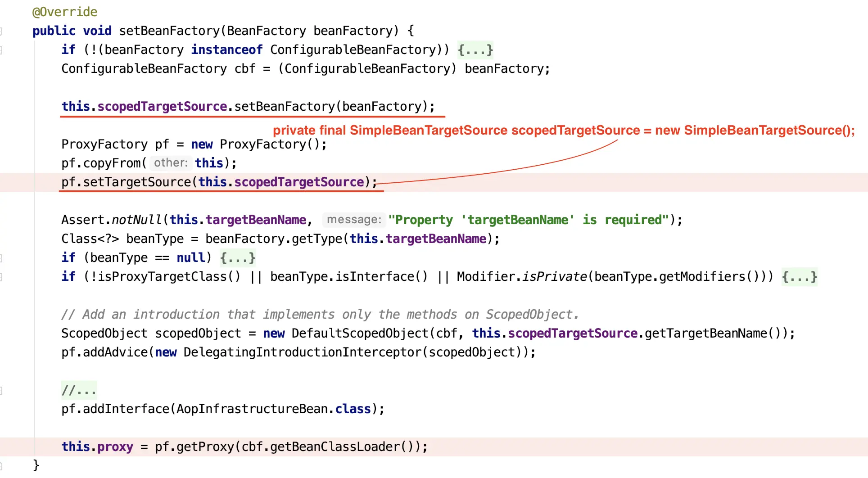
Task: Click the copyFrom method call
Action: point(112,163)
